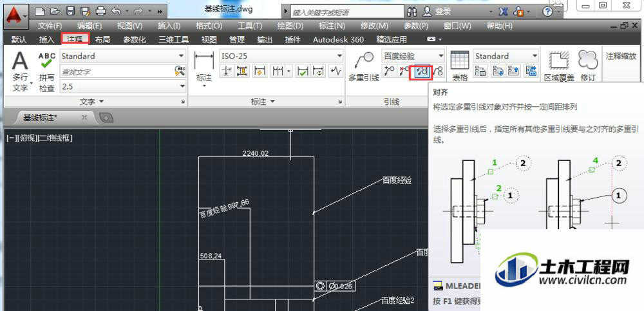The image size is (644, 311).
Task: Select the revision cloud tool
Action: pos(588,66)
